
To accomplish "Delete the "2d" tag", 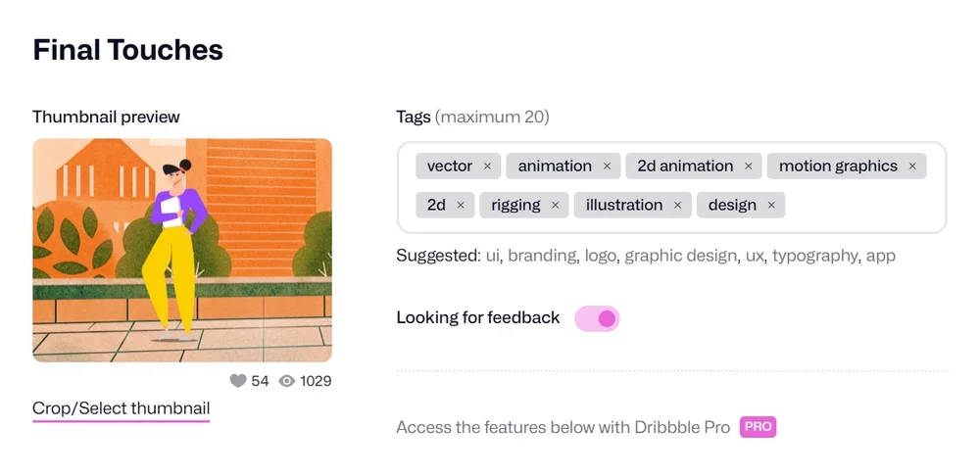I will [461, 206].
